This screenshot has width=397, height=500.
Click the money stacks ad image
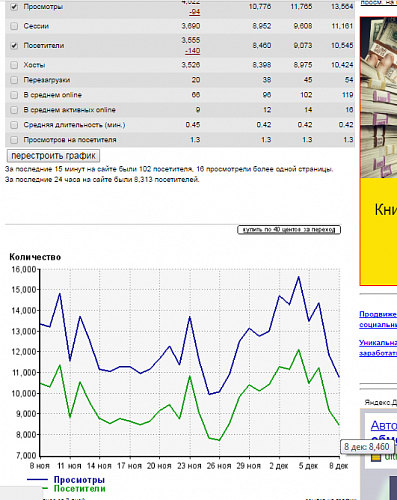[379, 97]
